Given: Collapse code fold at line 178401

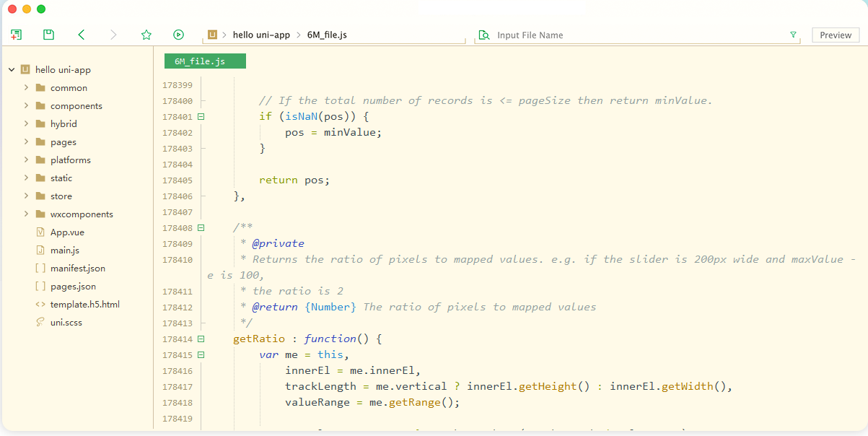Looking at the screenshot, I should [x=201, y=116].
